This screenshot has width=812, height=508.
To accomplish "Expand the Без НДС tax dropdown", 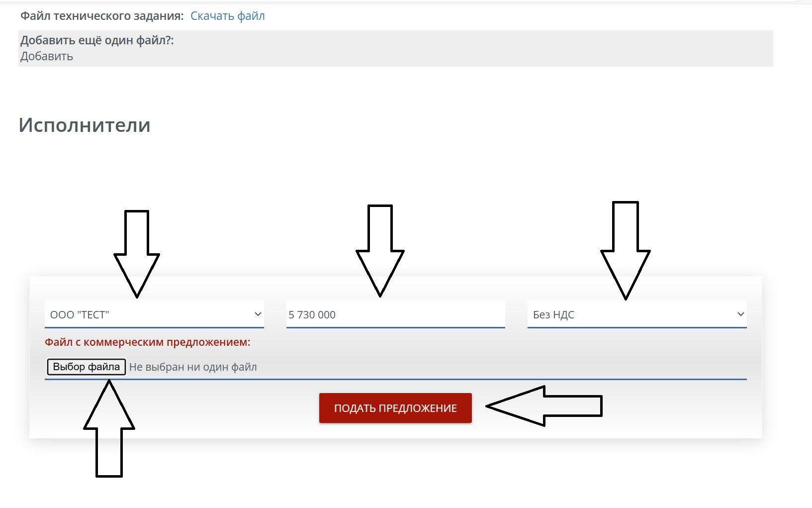I will 632,314.
